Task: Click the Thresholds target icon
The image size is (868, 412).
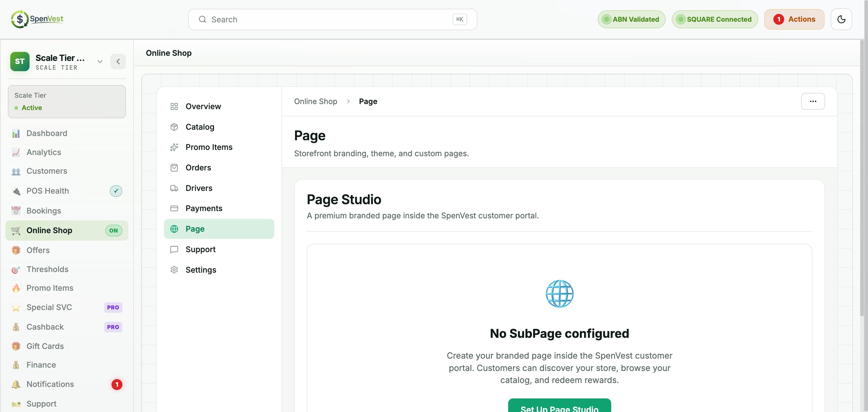Action: (x=16, y=269)
